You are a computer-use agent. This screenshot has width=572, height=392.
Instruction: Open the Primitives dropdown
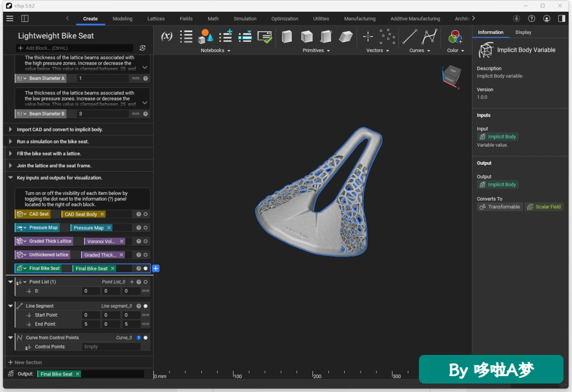[316, 50]
